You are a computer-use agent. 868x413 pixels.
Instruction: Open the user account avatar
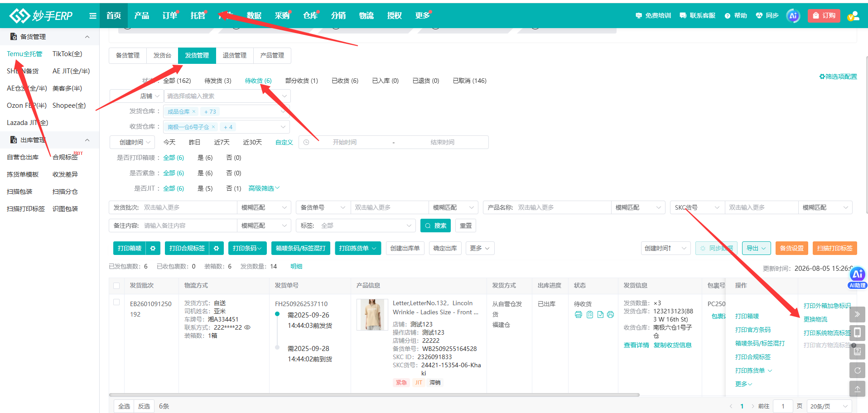pos(853,16)
